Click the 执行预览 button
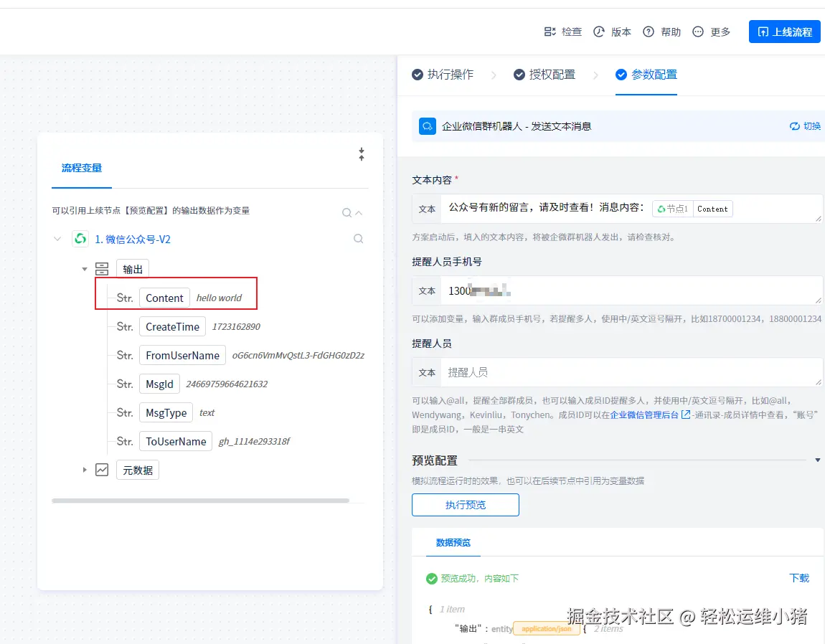This screenshot has width=825, height=644. [465, 505]
